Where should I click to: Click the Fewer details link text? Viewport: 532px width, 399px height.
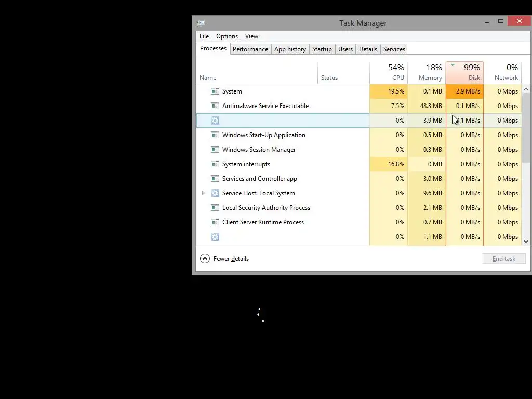(x=231, y=259)
